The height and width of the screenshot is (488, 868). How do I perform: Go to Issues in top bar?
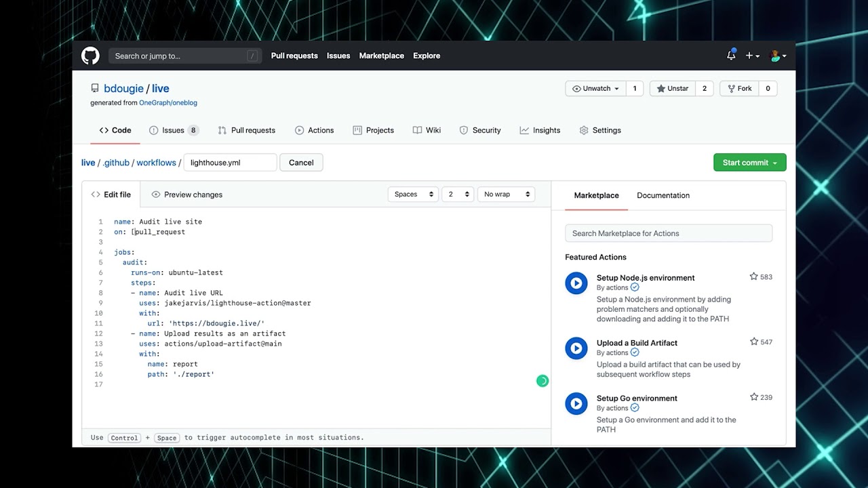(338, 56)
